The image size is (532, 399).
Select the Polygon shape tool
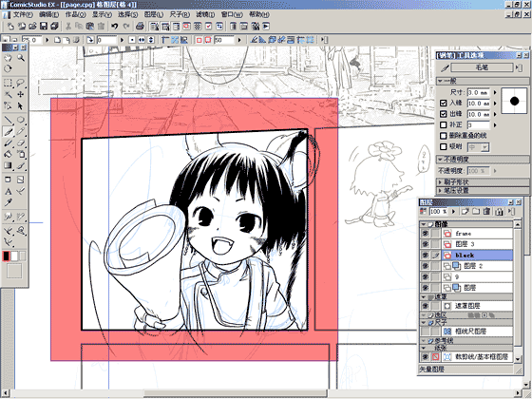21,120
